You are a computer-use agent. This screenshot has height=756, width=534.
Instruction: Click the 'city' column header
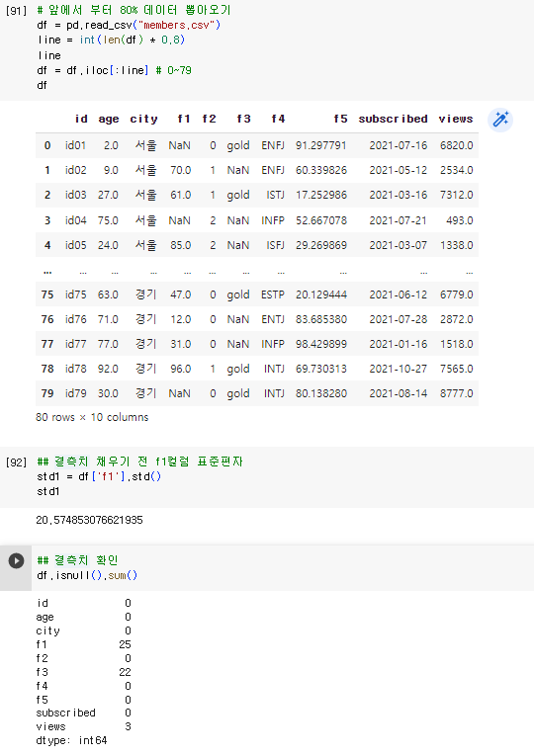pyautogui.click(x=143, y=120)
